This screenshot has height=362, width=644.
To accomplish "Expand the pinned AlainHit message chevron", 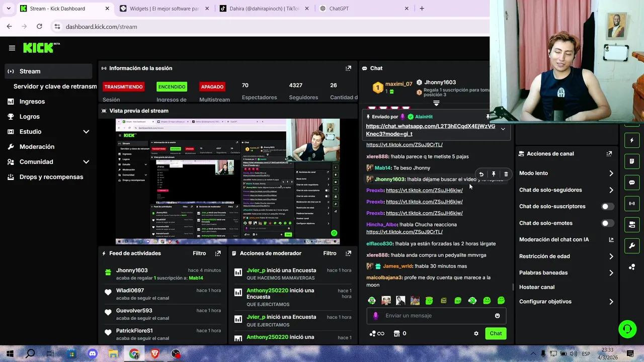I will pyautogui.click(x=503, y=129).
